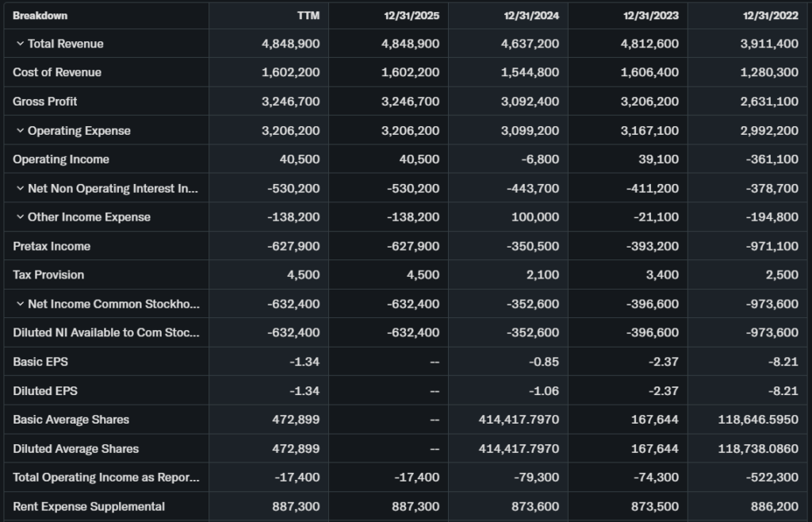Screen dimensions: 812x522
Task: Select the Pretax Income row label
Action: click(x=52, y=246)
